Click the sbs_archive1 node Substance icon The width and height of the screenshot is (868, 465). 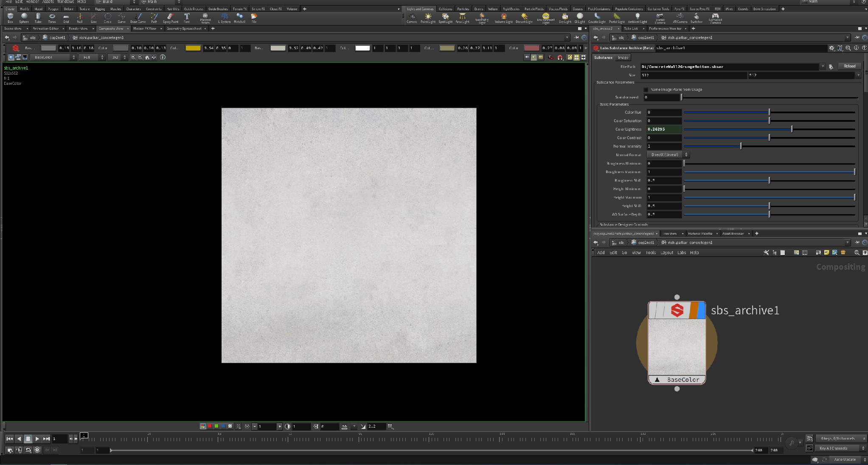[x=677, y=311]
